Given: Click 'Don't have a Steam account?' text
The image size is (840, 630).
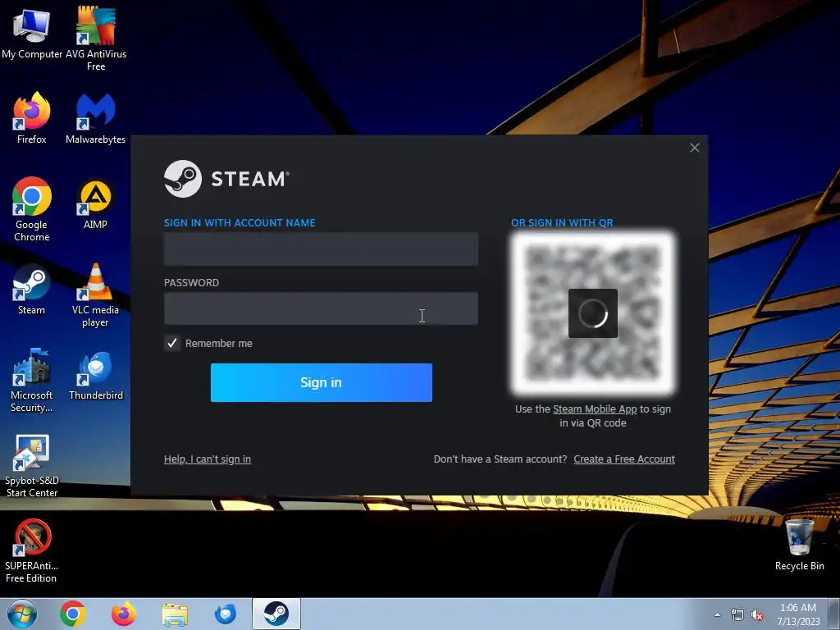Looking at the screenshot, I should point(500,459).
